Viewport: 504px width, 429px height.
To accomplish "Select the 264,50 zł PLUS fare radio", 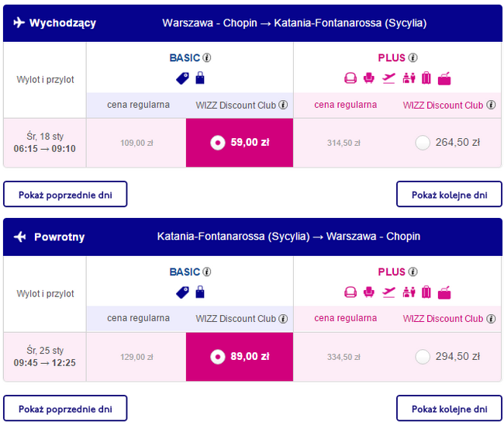I will [423, 143].
